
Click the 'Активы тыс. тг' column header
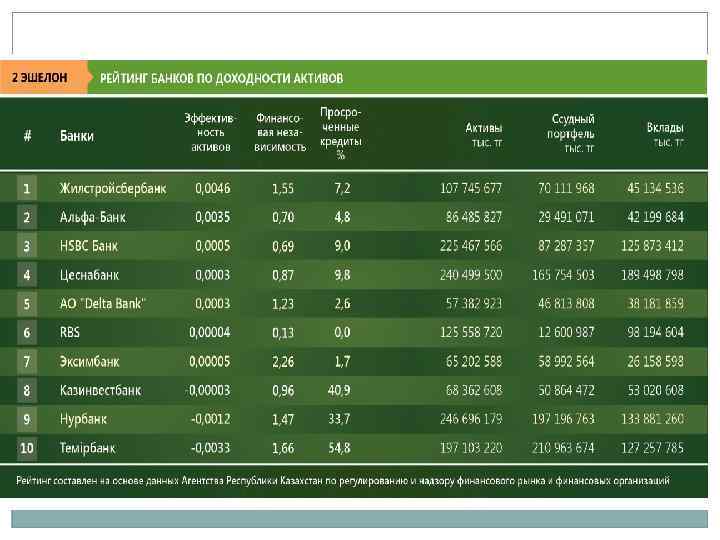(484, 135)
